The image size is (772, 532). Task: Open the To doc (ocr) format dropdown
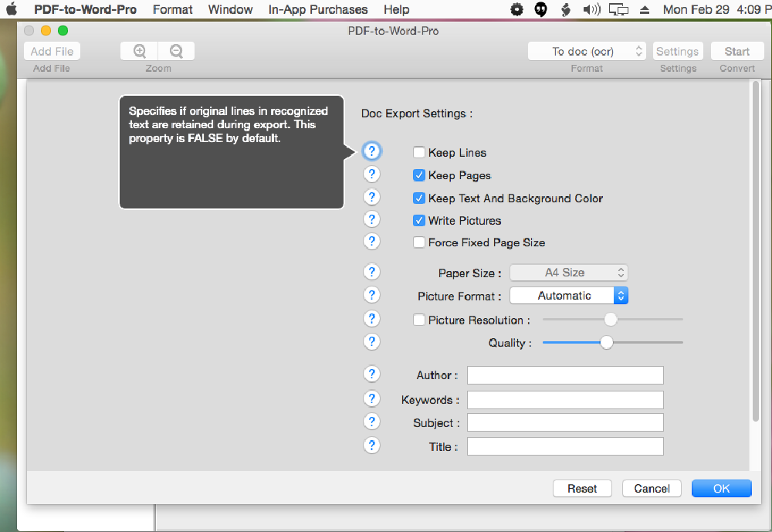click(x=587, y=51)
